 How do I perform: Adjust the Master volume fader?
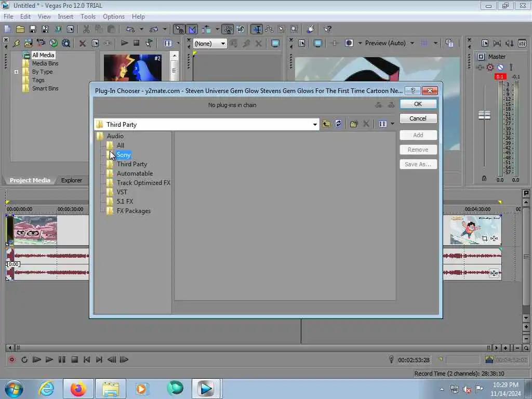pyautogui.click(x=484, y=115)
